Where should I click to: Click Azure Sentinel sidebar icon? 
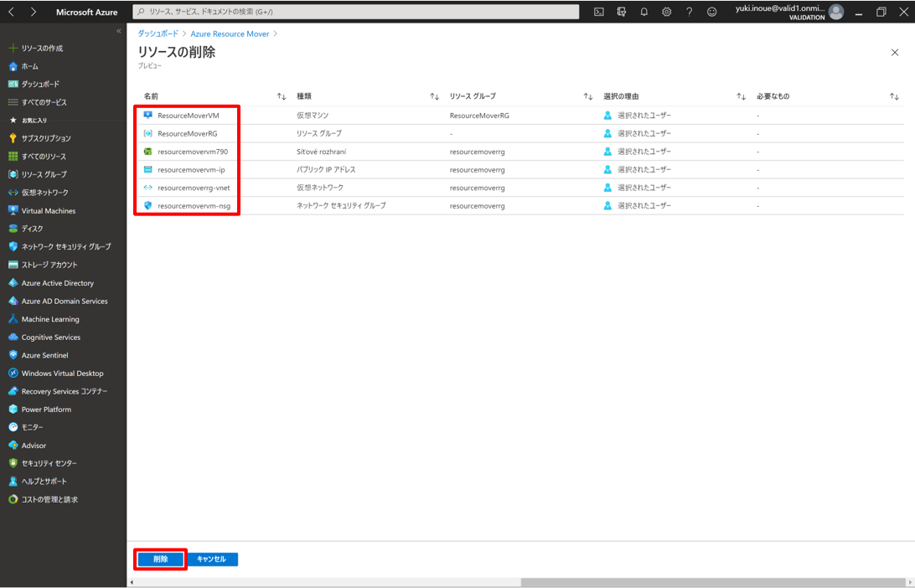point(13,354)
